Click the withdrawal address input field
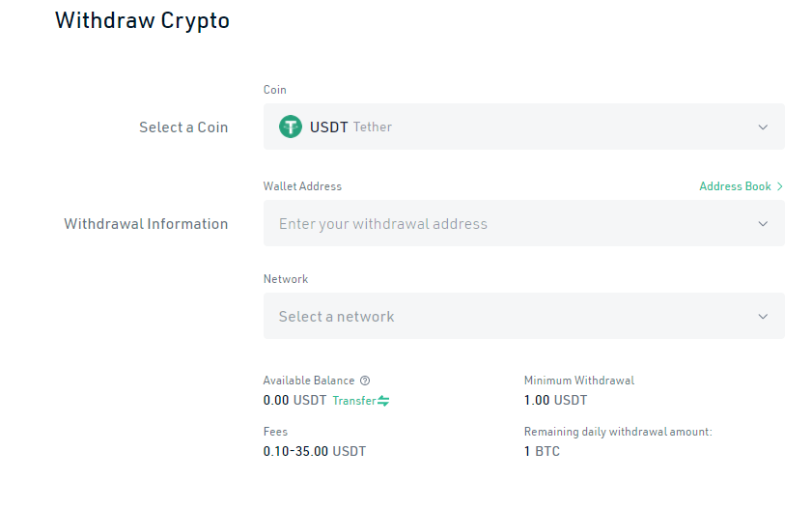This screenshot has height=508, width=812. 502,224
